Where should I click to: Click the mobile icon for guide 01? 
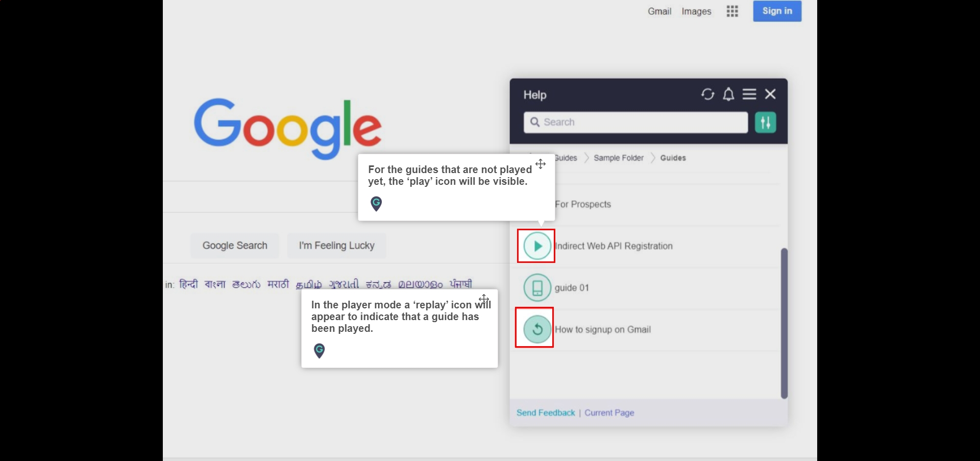point(537,288)
